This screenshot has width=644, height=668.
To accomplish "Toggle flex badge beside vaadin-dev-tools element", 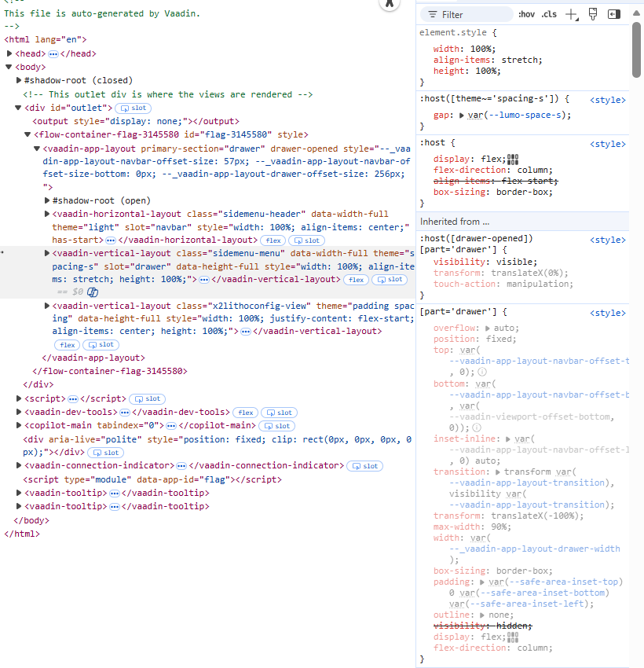I will tap(246, 413).
